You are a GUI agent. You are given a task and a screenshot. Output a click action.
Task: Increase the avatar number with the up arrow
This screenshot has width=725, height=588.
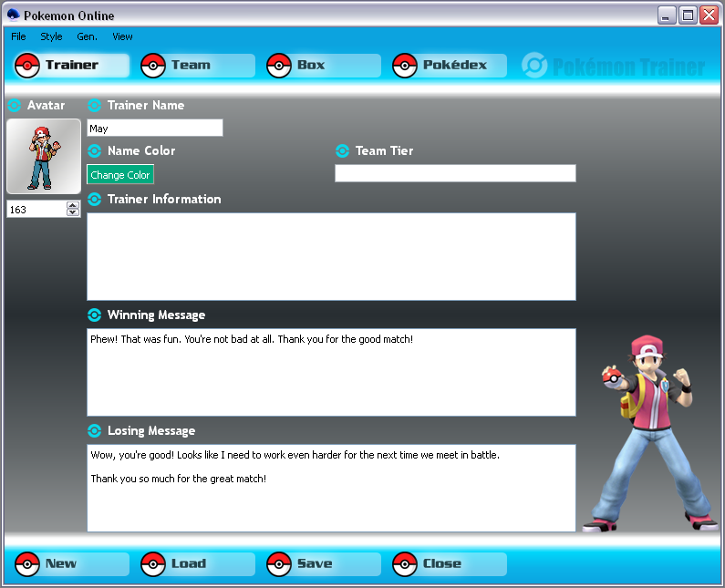[x=73, y=205]
